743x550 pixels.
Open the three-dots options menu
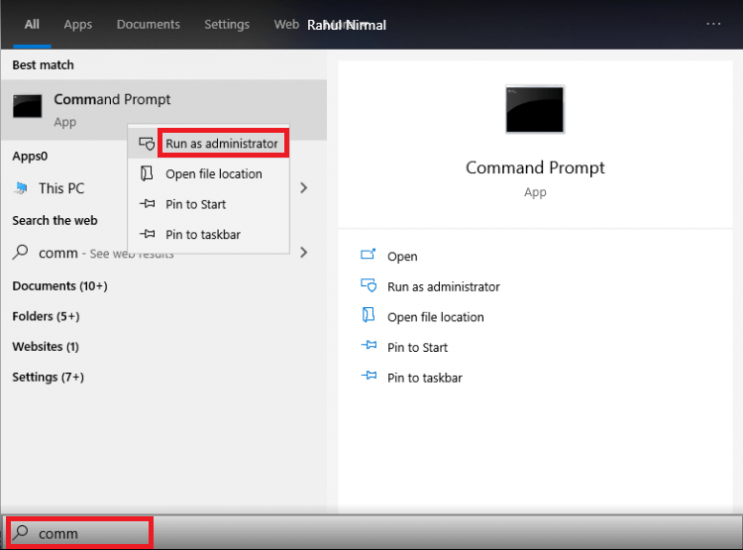click(x=713, y=24)
